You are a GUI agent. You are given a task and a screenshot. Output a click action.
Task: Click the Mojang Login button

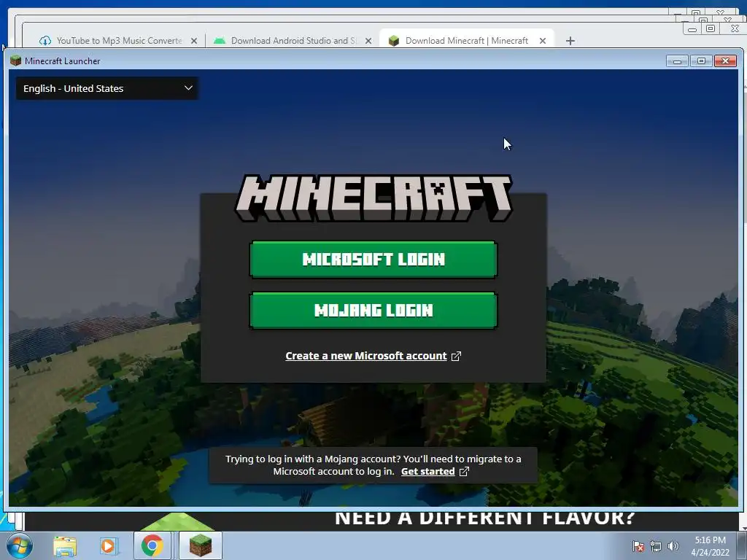(x=373, y=311)
